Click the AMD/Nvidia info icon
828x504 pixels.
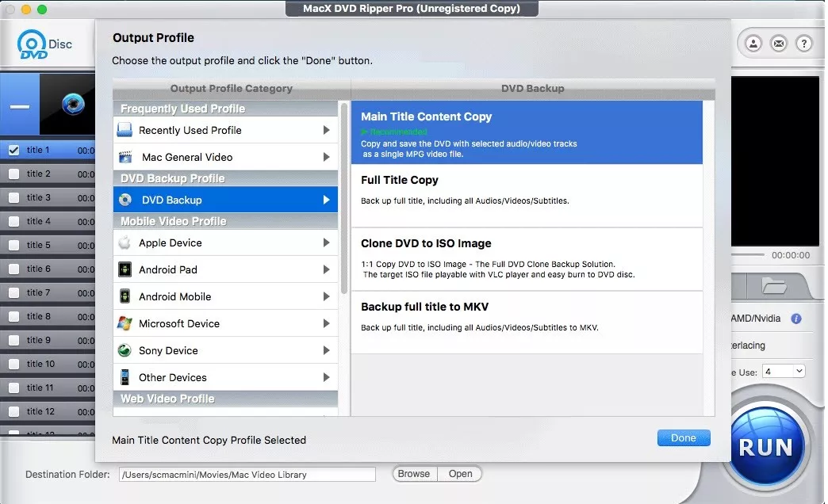pos(797,318)
